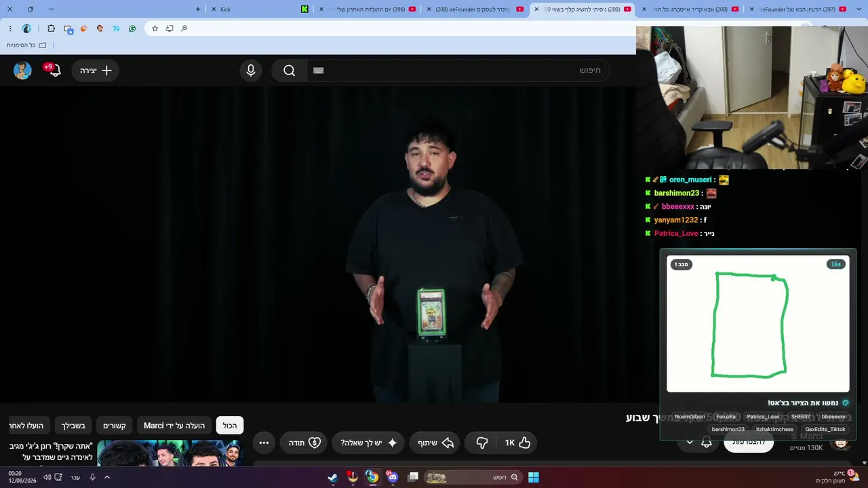
Task: Click the GsxEdits_Tiktok name chip
Action: tap(825, 429)
